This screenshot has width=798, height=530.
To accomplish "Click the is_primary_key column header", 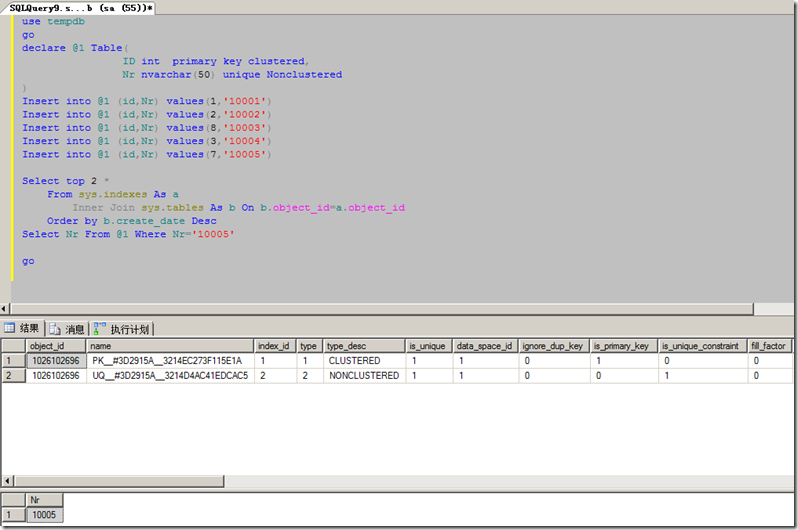I will pos(622,346).
